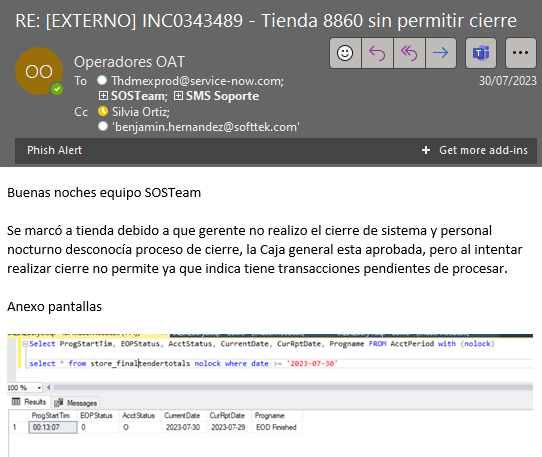Click the green presence status badge
The image size is (542, 457).
click(x=57, y=89)
